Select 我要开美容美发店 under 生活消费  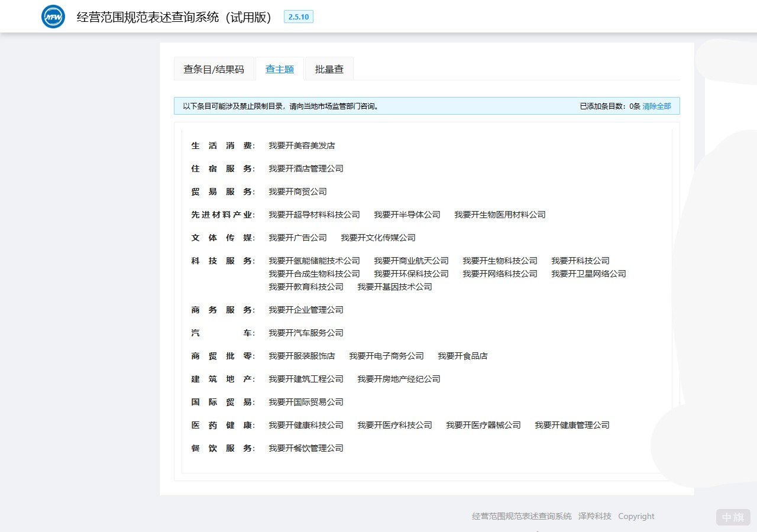[300, 145]
